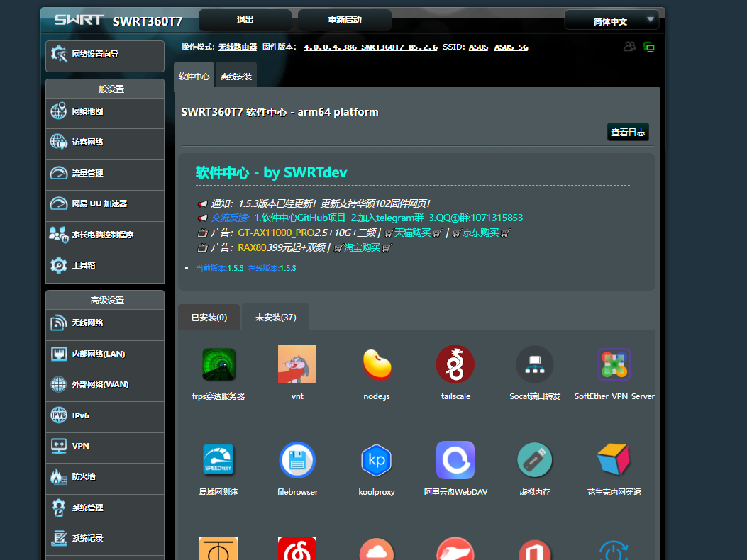Select the 阿里云盘WebDAV icon
The height and width of the screenshot is (560, 747).
455,461
